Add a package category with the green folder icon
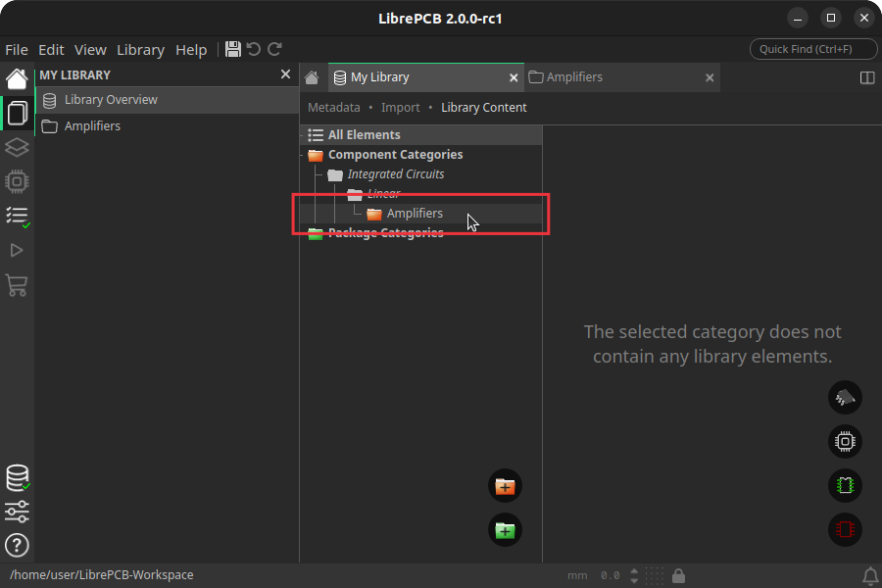This screenshot has width=882, height=588. (505, 529)
